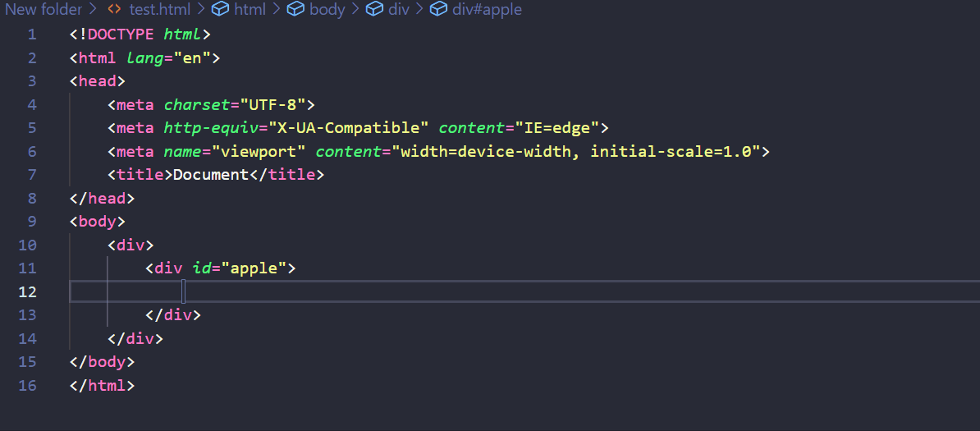
Task: Click the charset attribute name
Action: tap(197, 104)
